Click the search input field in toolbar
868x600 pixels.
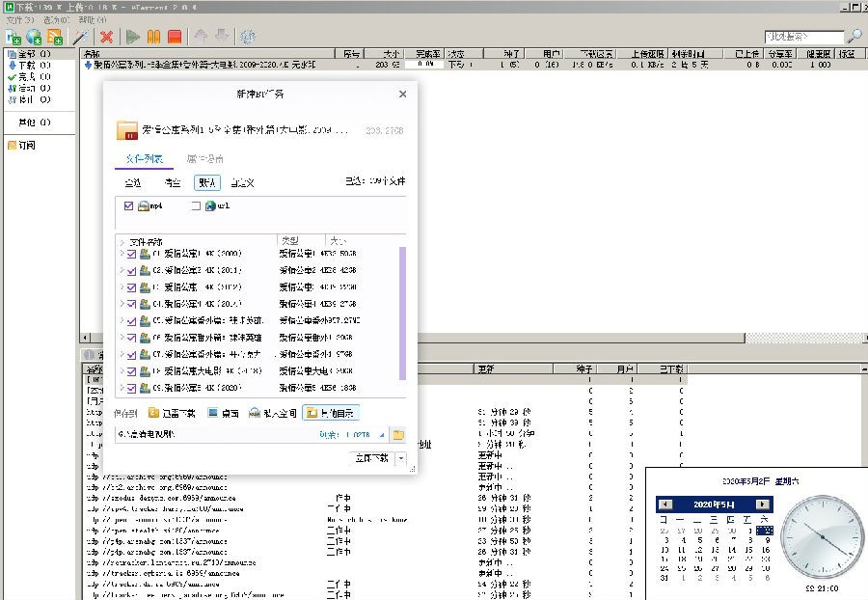pos(803,37)
